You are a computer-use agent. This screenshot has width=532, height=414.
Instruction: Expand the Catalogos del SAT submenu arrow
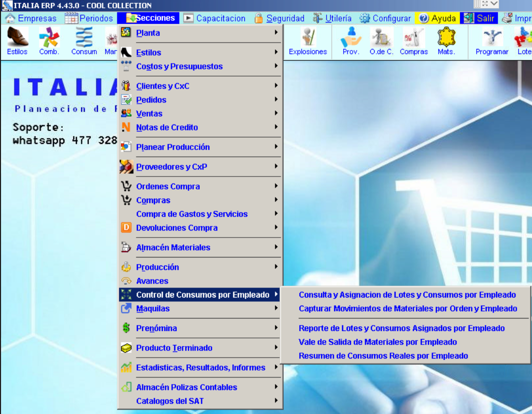tap(276, 400)
